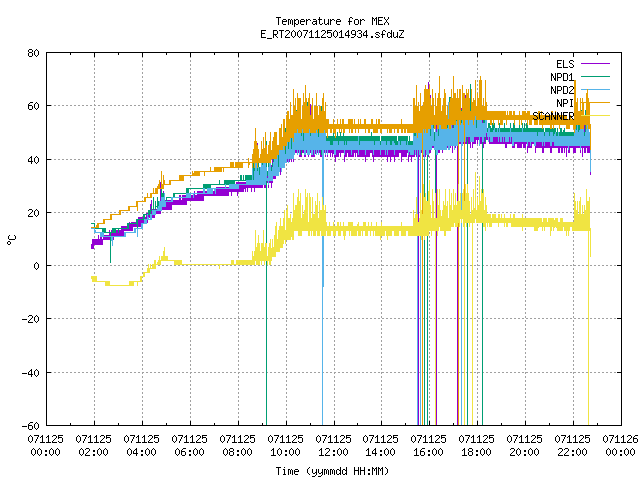Click the x-axis tick label 071126 00:00
Viewport: 640px width, 480px height.
[x=620, y=446]
